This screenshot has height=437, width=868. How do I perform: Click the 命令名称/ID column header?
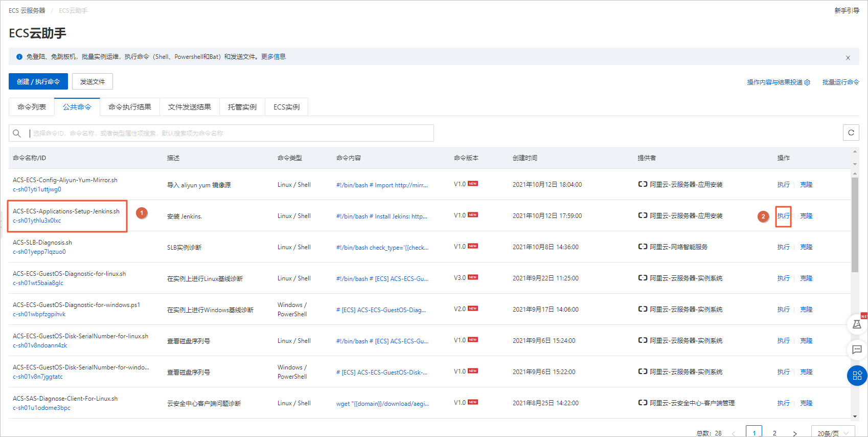[30, 158]
